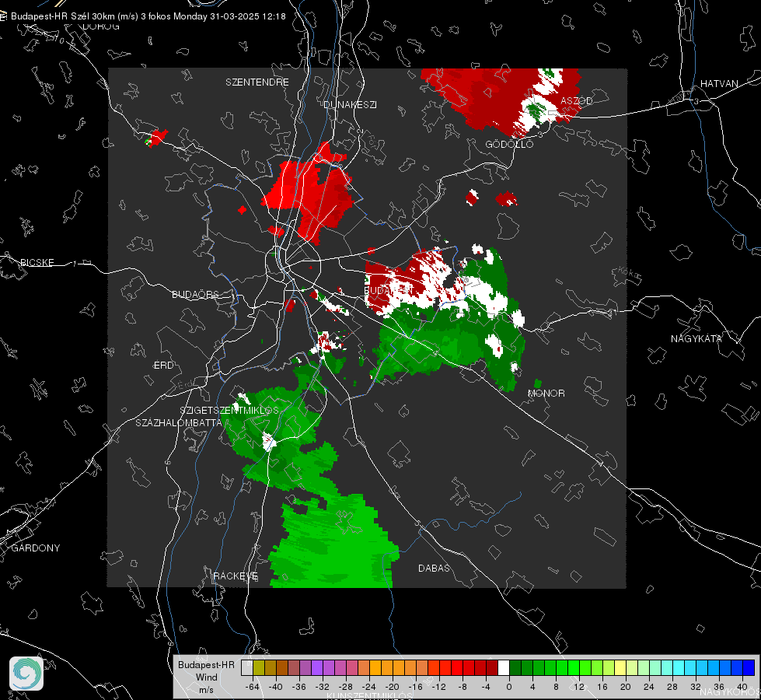Viewport: 761px width, 700px height.
Task: Click the ASZOD town label
Action: pos(577,100)
